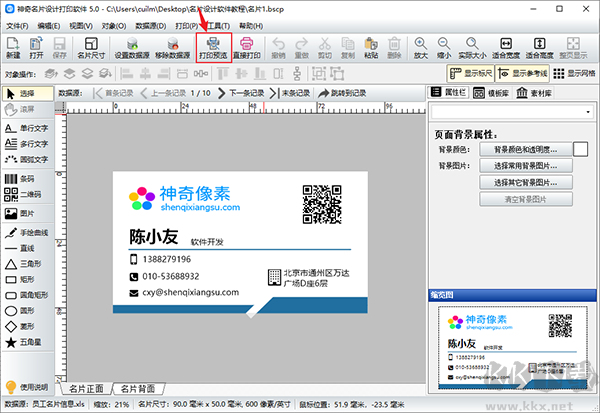
Task: Toggle 显示标尺 show ruler
Action: coord(471,73)
